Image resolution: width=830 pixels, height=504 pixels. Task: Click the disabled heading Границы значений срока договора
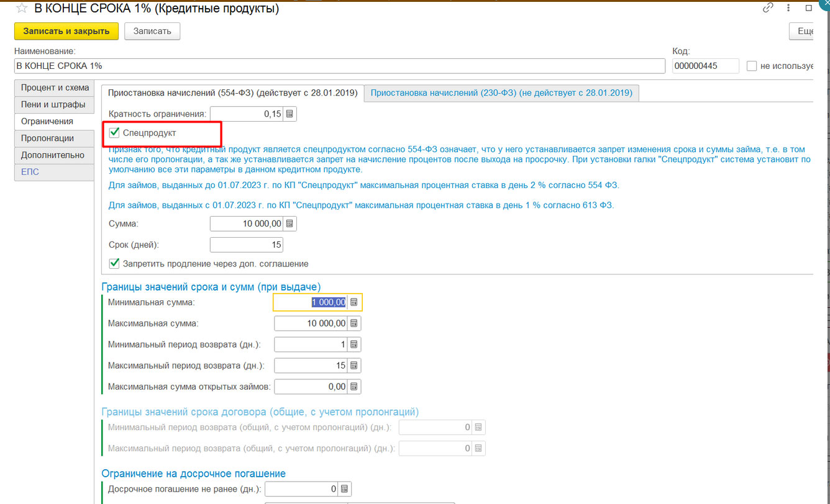coord(260,412)
